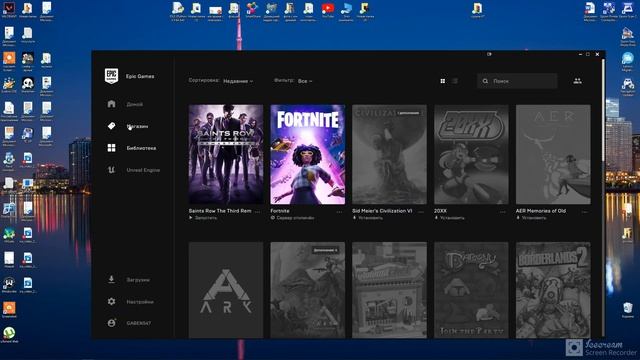Switch library to grid view
This screenshot has height=360, width=640.
[x=442, y=81]
